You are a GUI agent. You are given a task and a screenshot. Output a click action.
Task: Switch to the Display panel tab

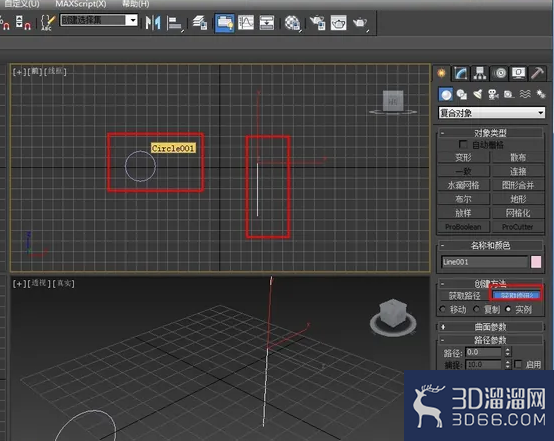519,73
